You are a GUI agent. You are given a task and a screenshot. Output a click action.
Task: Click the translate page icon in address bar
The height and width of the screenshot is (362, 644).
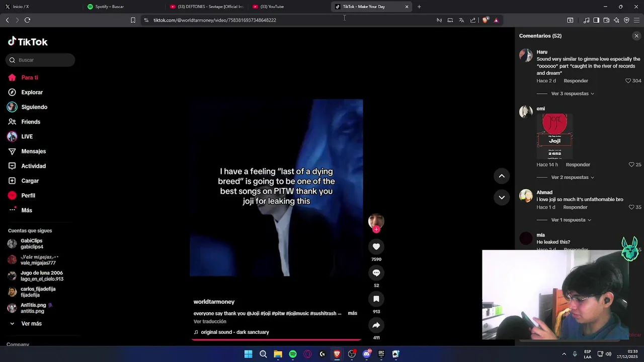[461, 20]
